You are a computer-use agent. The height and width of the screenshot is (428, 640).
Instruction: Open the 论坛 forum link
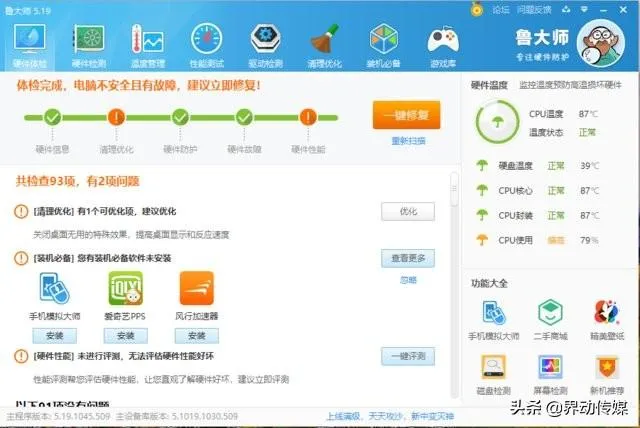pos(501,9)
